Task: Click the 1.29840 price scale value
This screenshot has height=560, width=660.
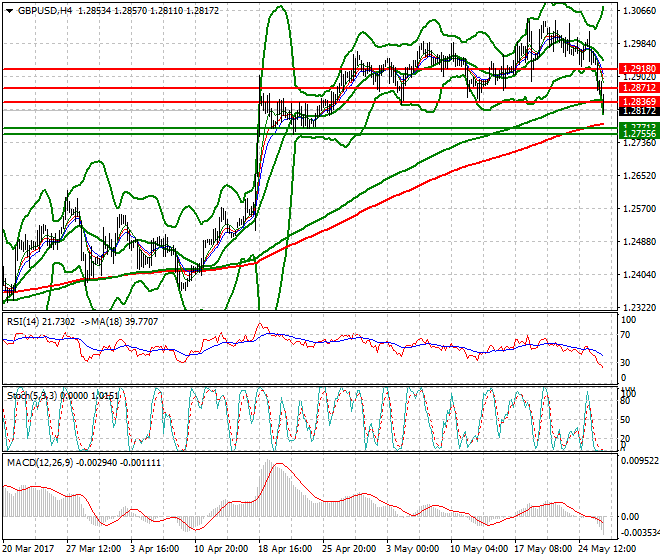Action: tap(639, 44)
